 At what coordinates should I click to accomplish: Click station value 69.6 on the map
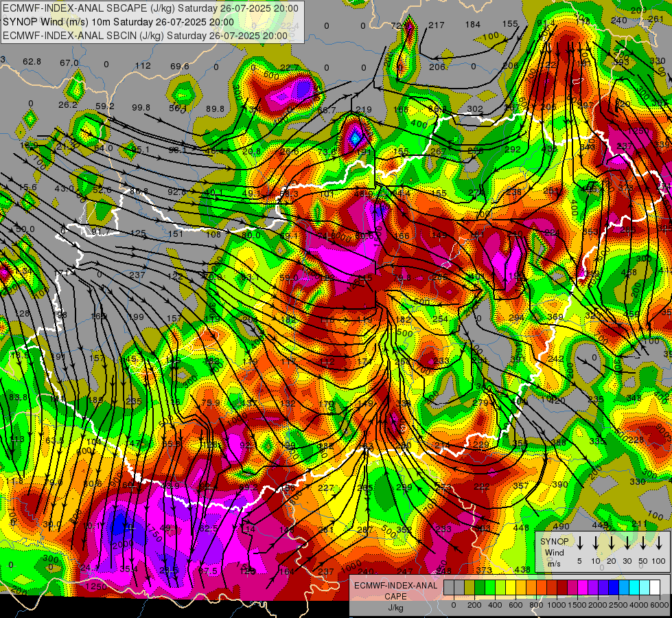pyautogui.click(x=180, y=66)
